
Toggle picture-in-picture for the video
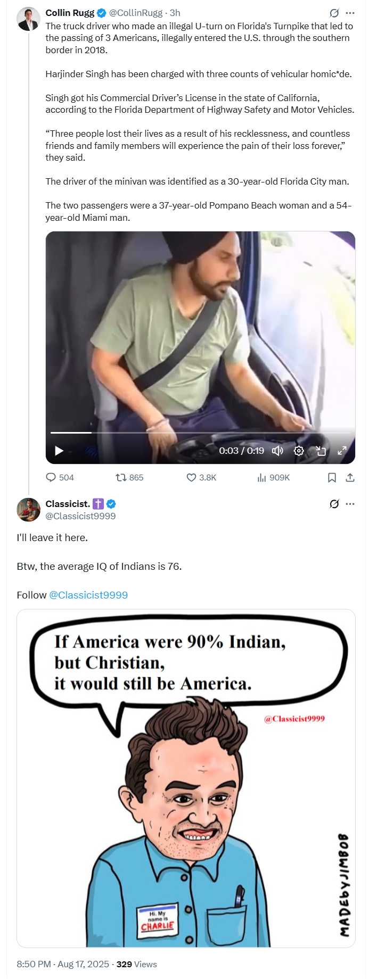pyautogui.click(x=321, y=451)
